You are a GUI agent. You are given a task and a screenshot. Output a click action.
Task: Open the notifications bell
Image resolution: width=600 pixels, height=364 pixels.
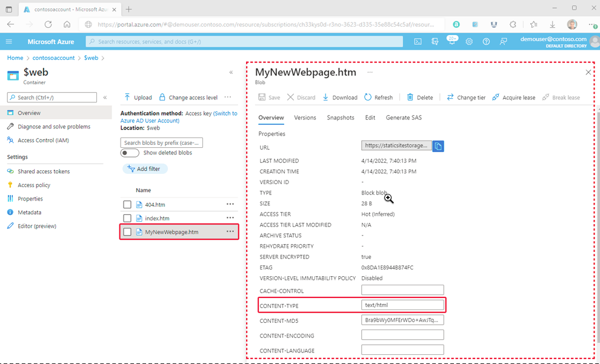(x=452, y=42)
